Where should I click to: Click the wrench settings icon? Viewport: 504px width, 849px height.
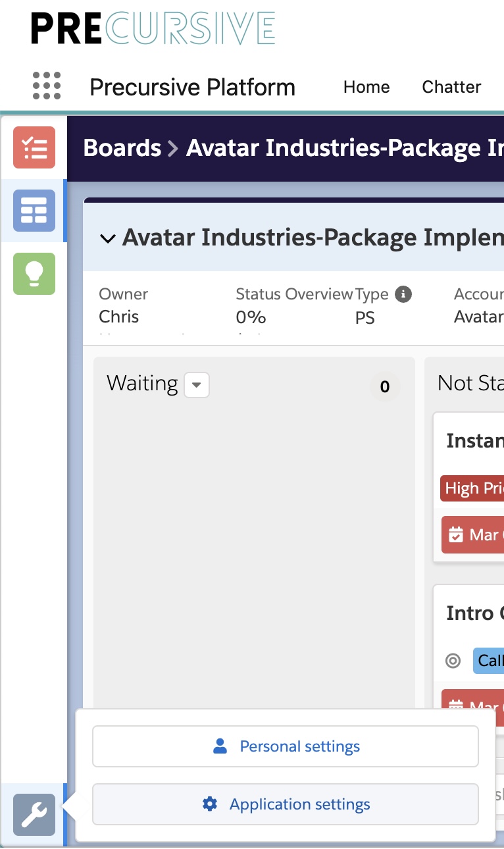(x=34, y=815)
